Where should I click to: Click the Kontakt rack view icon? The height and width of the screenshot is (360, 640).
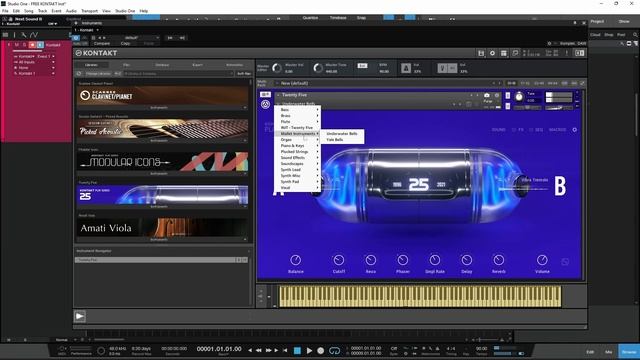point(504,53)
